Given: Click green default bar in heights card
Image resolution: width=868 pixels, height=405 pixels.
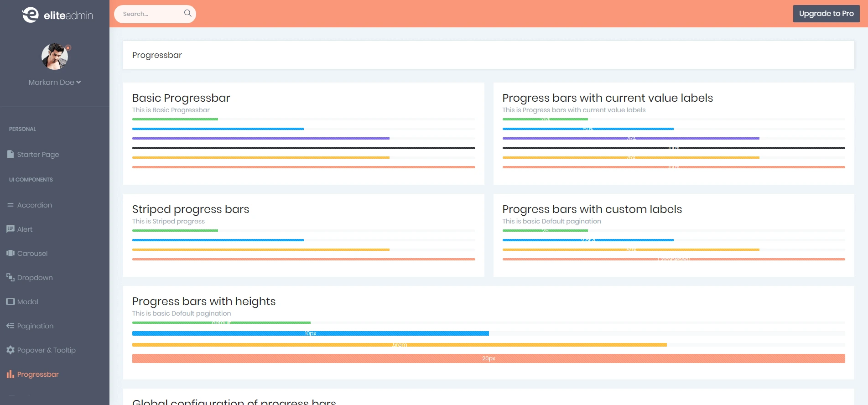Looking at the screenshot, I should pyautogui.click(x=221, y=322).
